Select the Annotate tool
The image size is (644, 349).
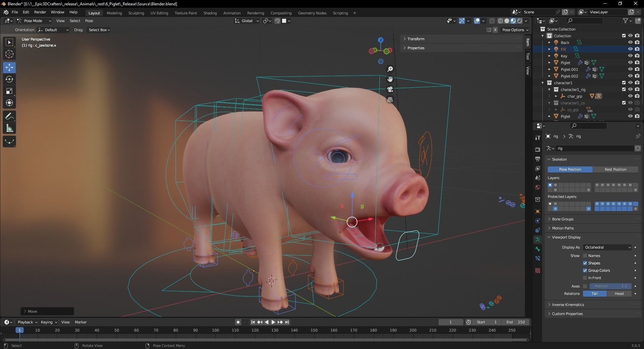9,116
